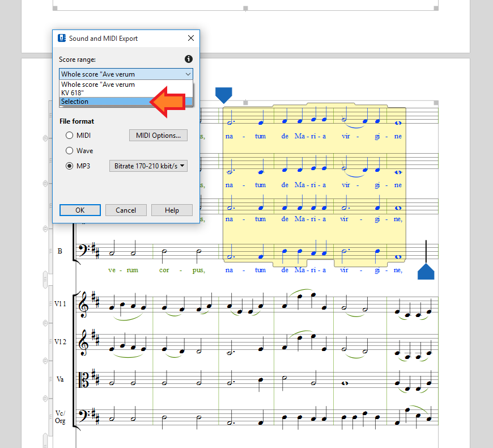Select the MIDI file format radio button
The image size is (493, 448).
(70, 136)
